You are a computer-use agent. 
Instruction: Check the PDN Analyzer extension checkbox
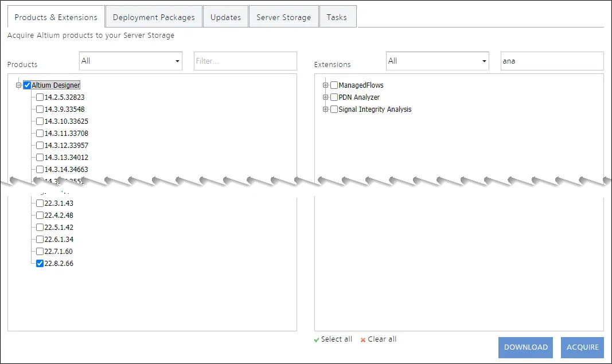coord(334,97)
